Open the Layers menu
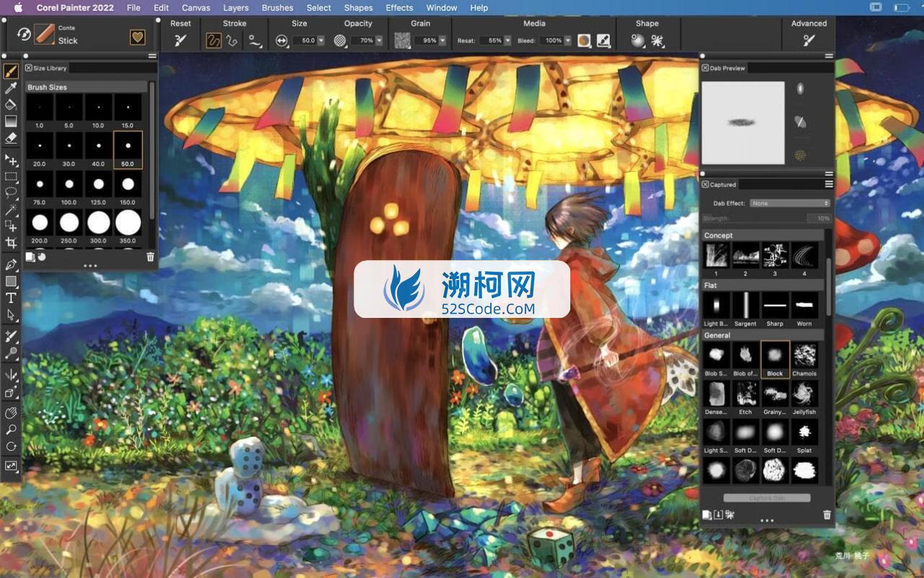 point(236,8)
